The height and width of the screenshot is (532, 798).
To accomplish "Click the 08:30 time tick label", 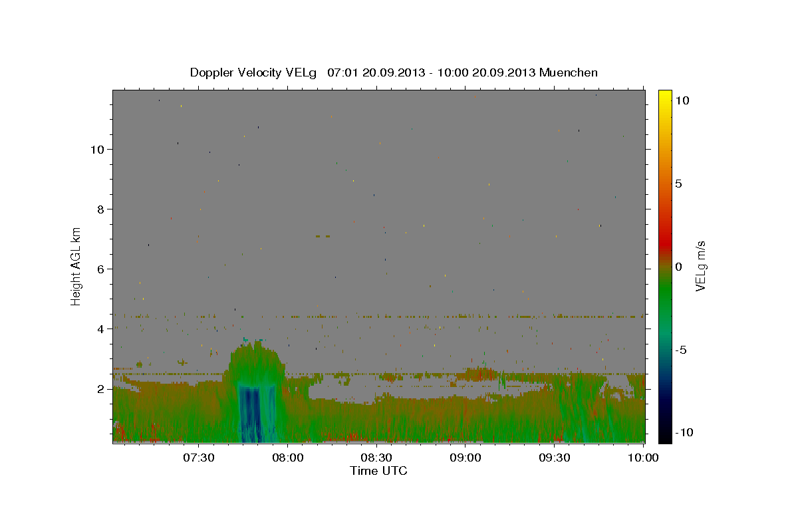I will 376,458.
